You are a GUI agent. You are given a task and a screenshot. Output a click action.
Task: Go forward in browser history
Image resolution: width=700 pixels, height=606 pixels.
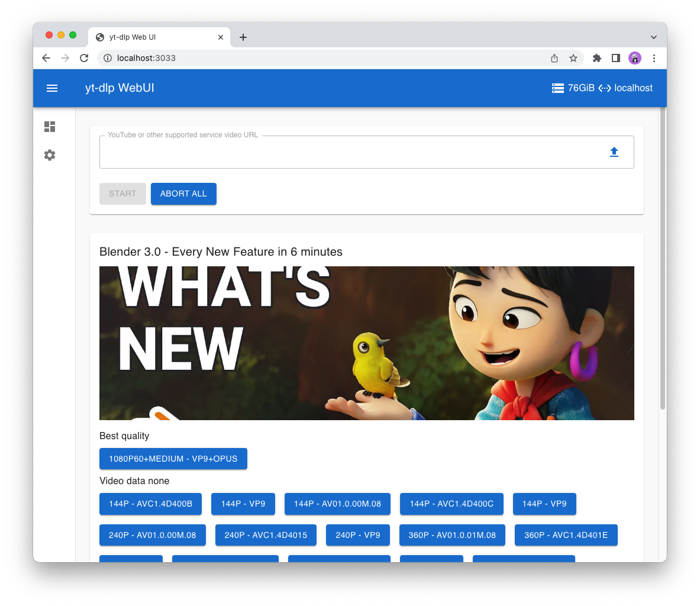65,58
